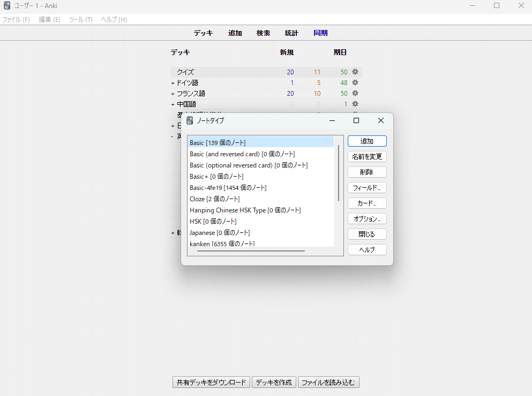Open options gear for 中国語 deck
532x396 pixels.
point(355,104)
